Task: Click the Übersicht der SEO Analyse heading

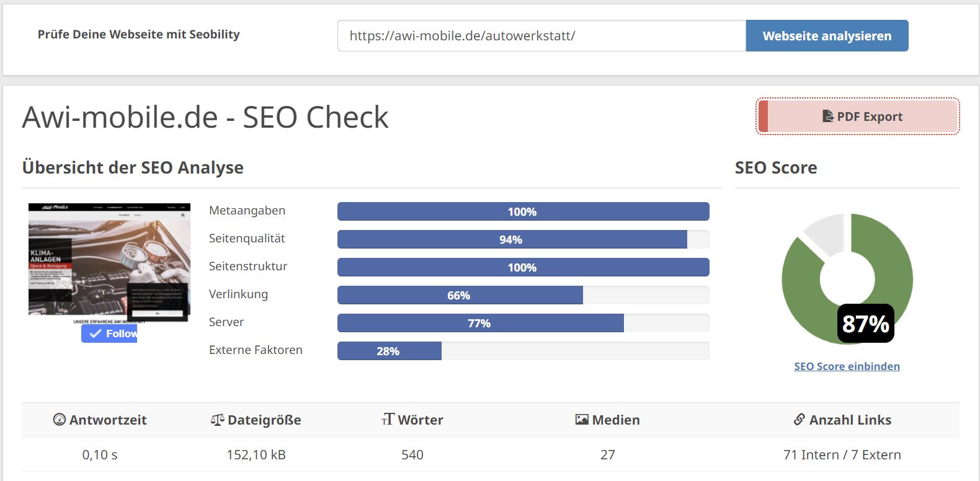Action: (x=133, y=167)
